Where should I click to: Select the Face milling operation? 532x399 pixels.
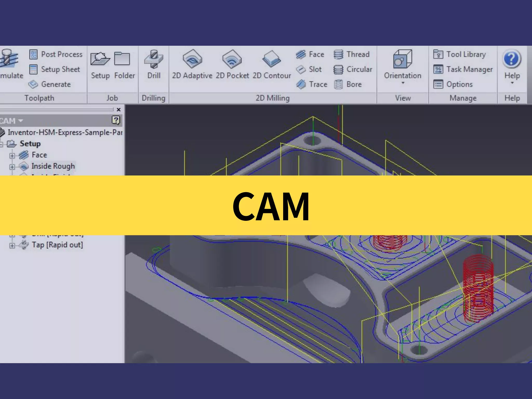tap(310, 54)
